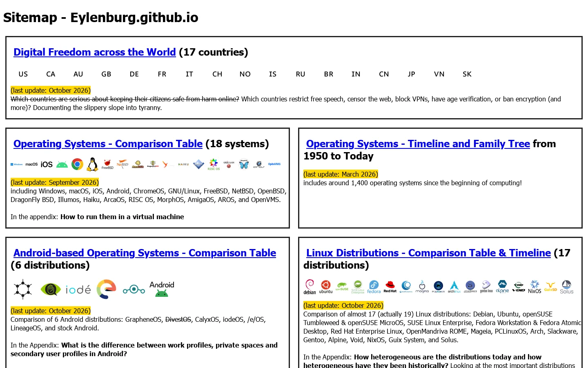Click the Solus logo
588x368 pixels.
(x=567, y=287)
